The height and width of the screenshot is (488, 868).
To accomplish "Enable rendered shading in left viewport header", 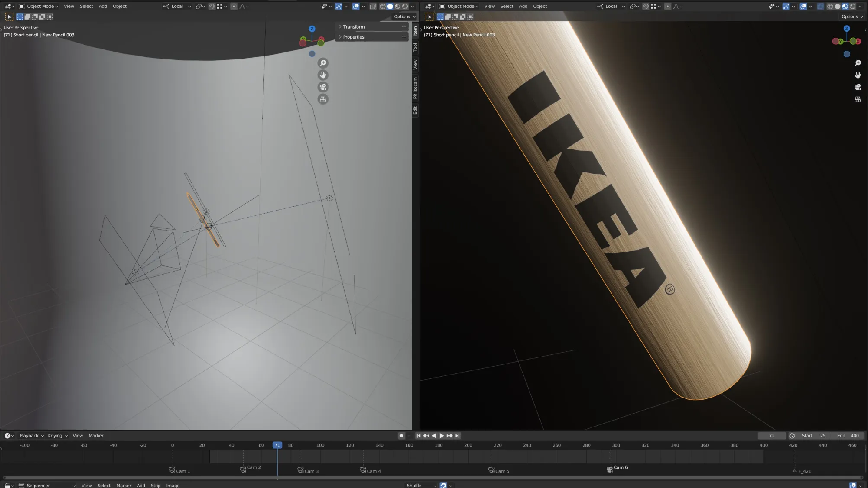I will click(x=405, y=6).
